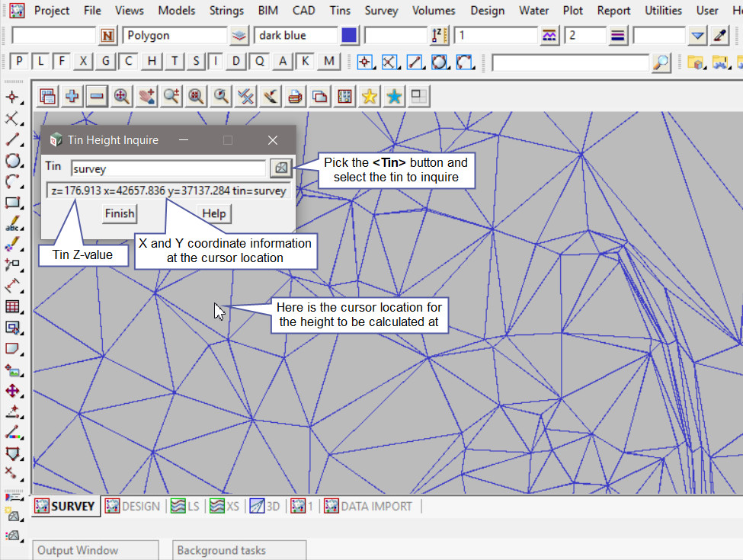Toggle the P snap button
Screen dimensions: 743x560
click(19, 62)
